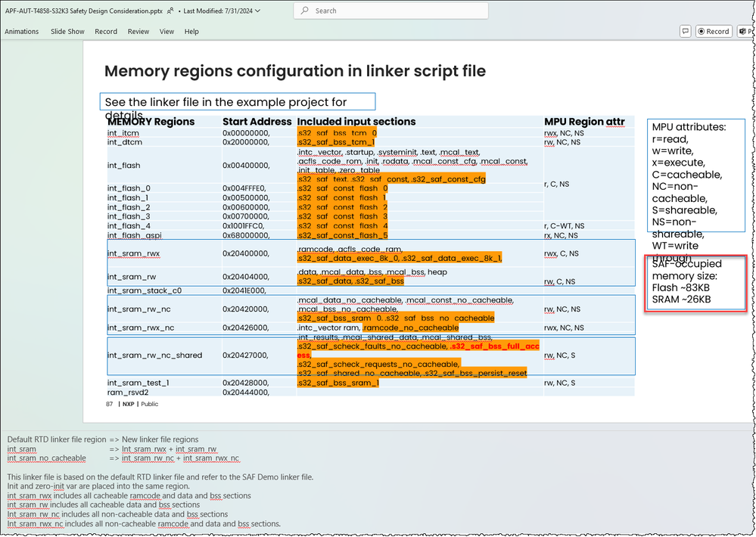Image resolution: width=756 pixels, height=537 pixels.
Task: Click the share/collaboration icon beside the file name
Action: click(x=170, y=11)
